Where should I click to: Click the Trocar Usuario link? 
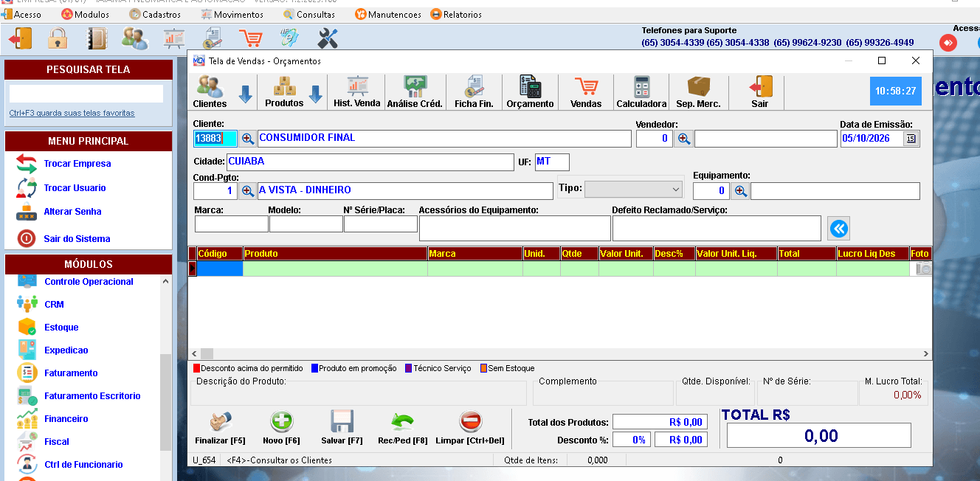click(75, 188)
